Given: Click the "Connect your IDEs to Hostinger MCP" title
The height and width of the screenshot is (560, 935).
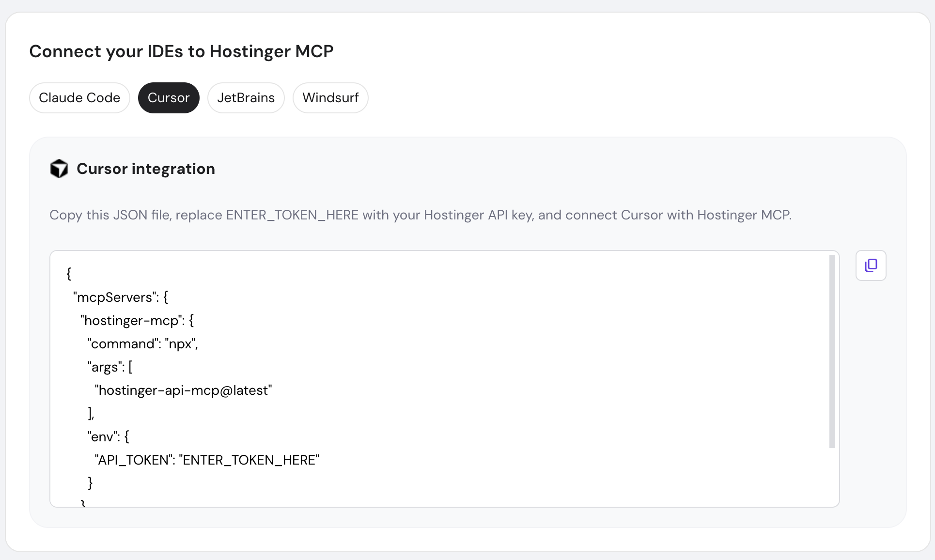Looking at the screenshot, I should 181,51.
